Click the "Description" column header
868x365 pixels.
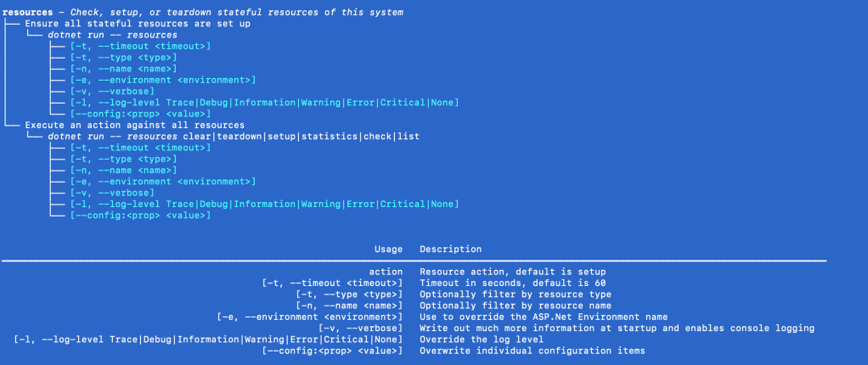pyautogui.click(x=450, y=250)
